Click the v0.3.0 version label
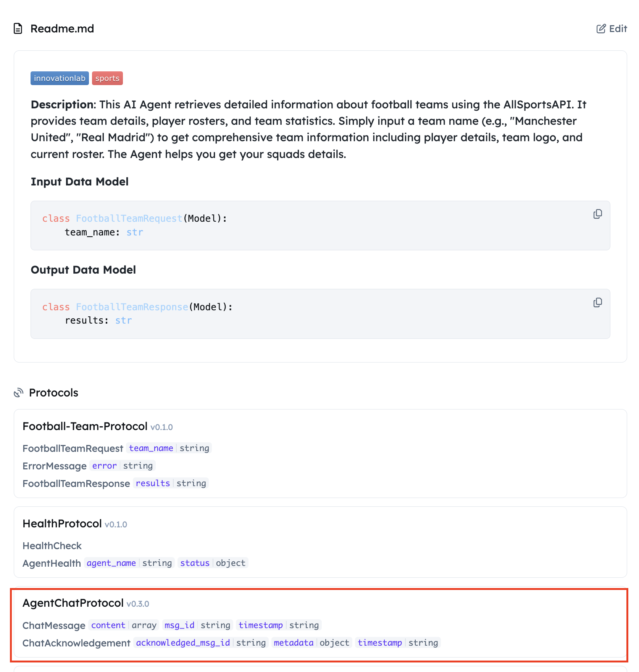The height and width of the screenshot is (672, 639). click(138, 604)
